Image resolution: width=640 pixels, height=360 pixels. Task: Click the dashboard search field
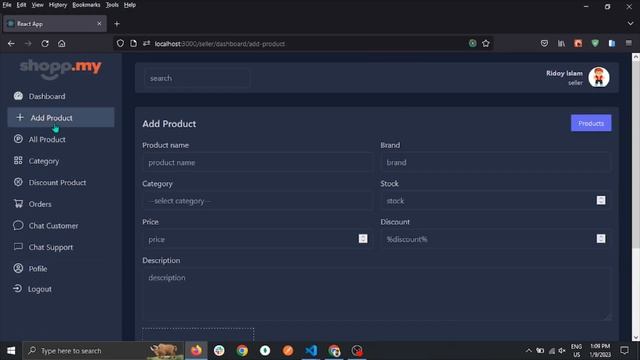[197, 78]
